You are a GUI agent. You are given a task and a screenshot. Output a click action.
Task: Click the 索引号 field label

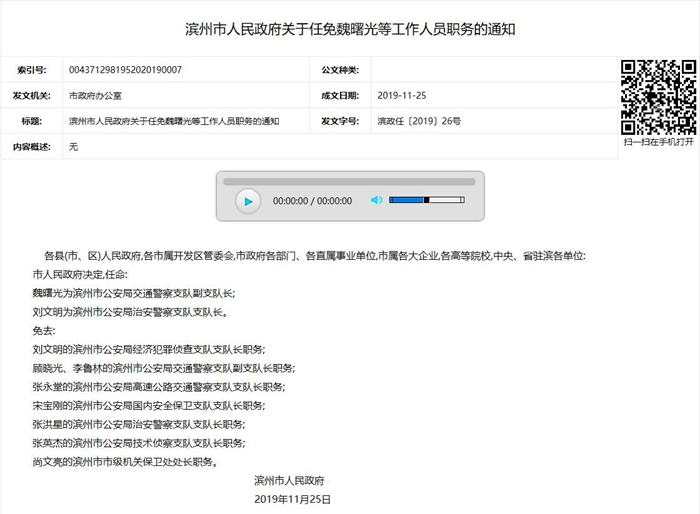(x=31, y=70)
